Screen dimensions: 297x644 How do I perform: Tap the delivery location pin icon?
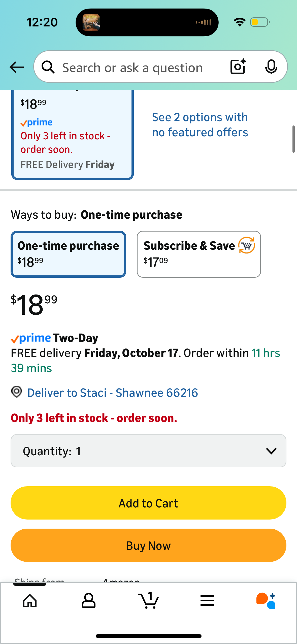click(17, 392)
